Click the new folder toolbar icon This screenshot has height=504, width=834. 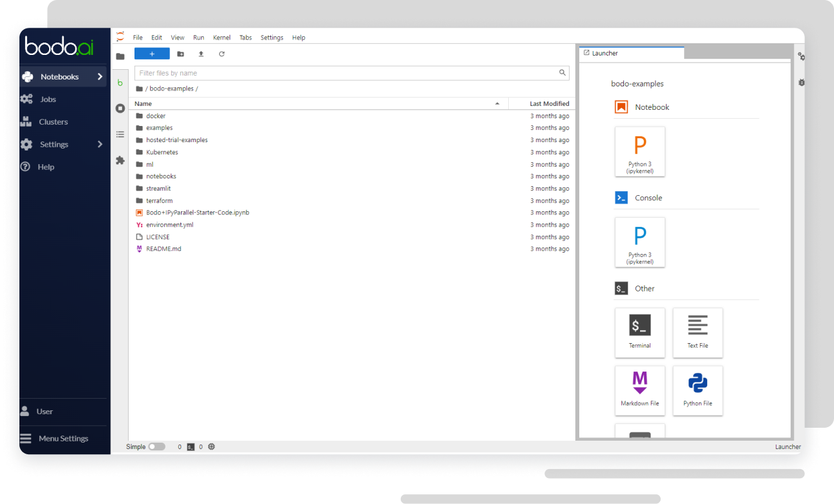click(x=180, y=54)
